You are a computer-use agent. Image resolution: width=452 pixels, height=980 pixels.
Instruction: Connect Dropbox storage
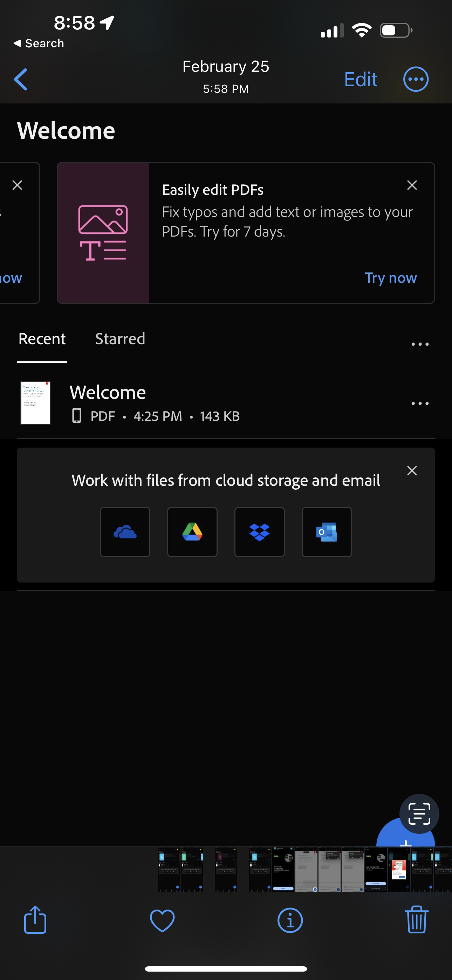click(x=260, y=532)
